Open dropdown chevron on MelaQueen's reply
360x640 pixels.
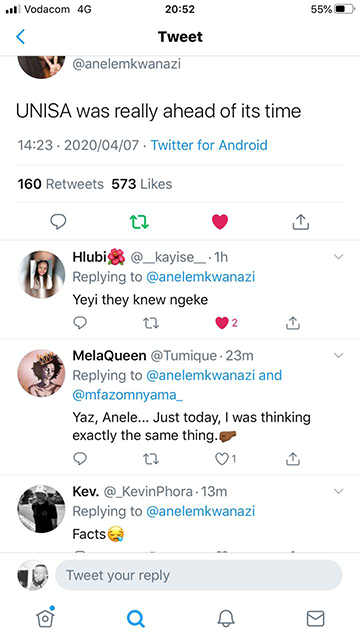tap(339, 355)
